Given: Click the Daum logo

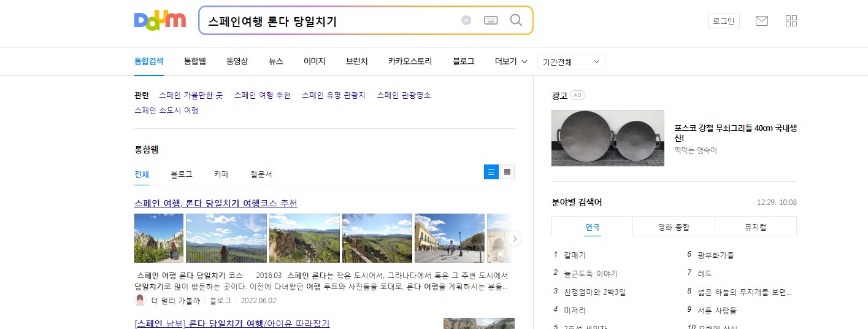Looking at the screenshot, I should point(159,20).
